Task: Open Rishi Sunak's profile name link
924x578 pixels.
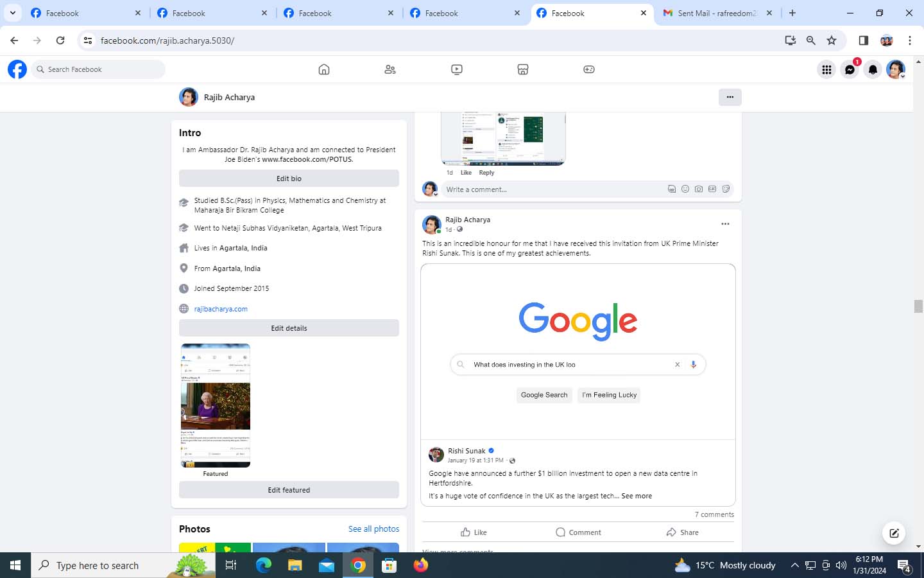Action: pos(466,451)
